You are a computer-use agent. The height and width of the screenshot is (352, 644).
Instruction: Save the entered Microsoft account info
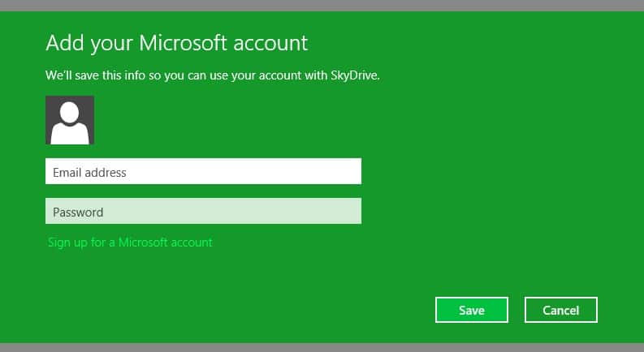click(x=471, y=310)
